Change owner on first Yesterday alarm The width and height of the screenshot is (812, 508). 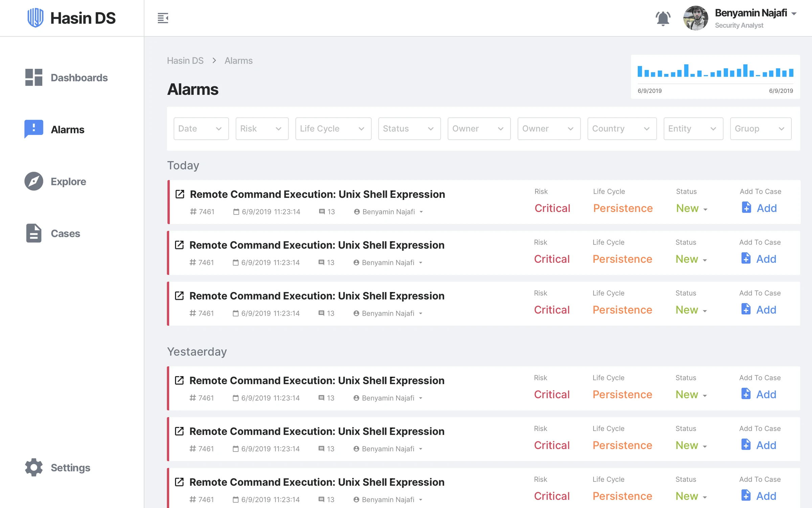click(388, 398)
